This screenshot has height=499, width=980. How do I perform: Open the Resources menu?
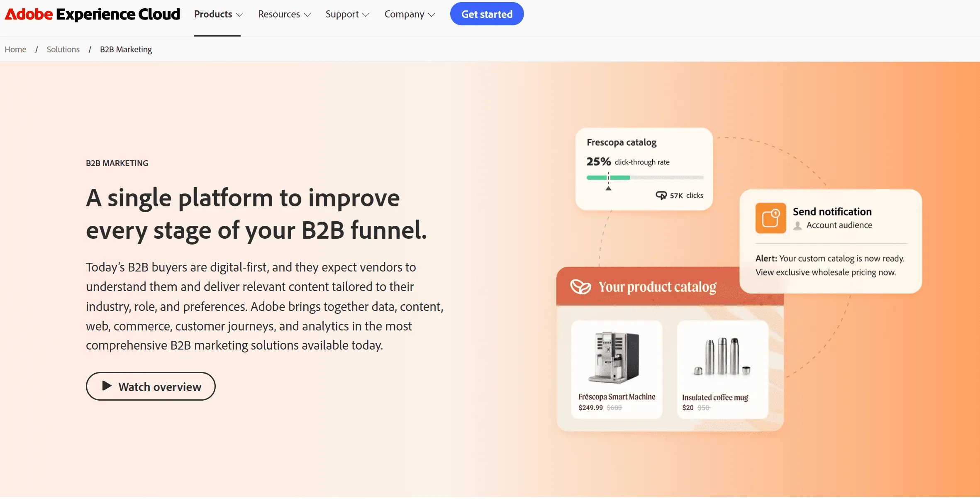click(284, 14)
